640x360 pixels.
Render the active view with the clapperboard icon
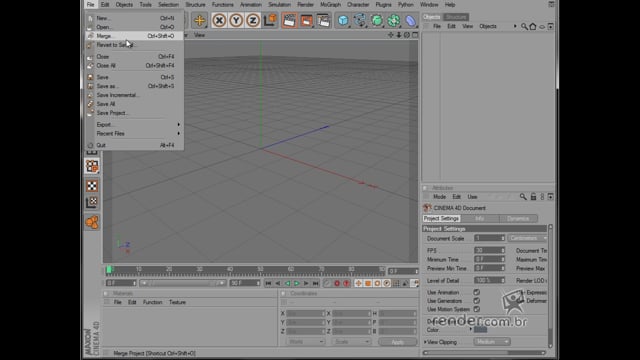pyautogui.click(x=289, y=20)
